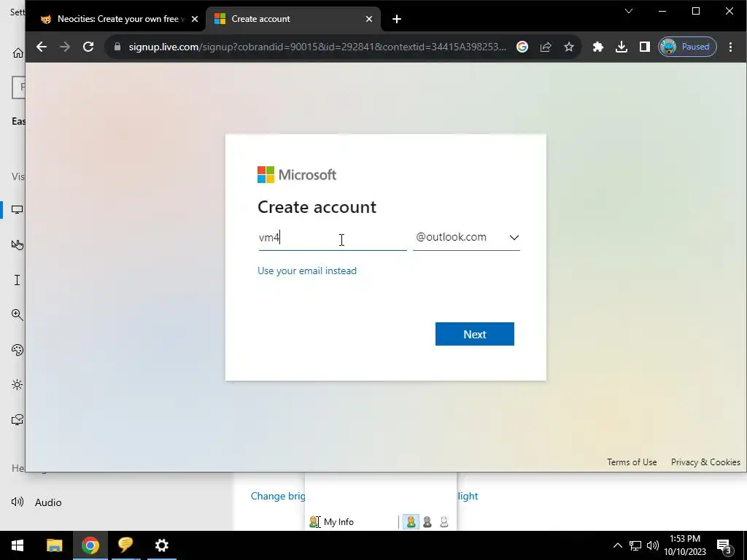
Task: Open Settings gear in taskbar
Action: point(161,545)
